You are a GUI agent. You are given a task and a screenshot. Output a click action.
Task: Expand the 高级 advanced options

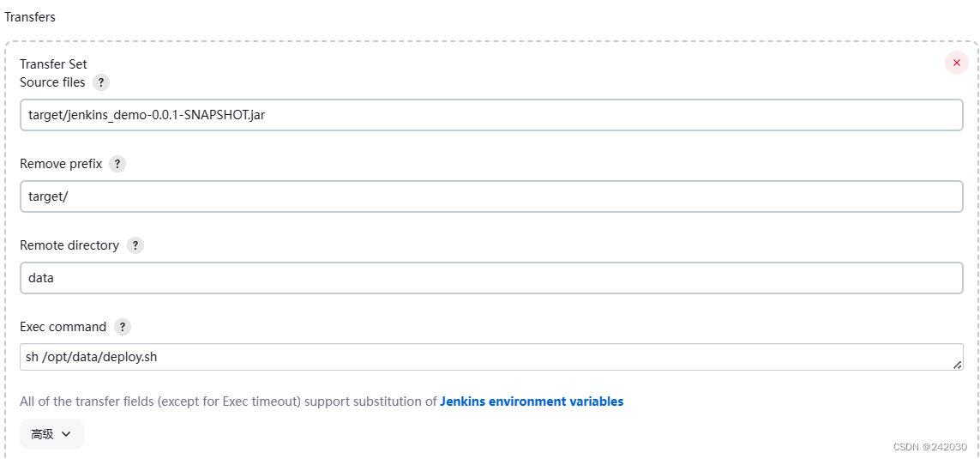[51, 434]
